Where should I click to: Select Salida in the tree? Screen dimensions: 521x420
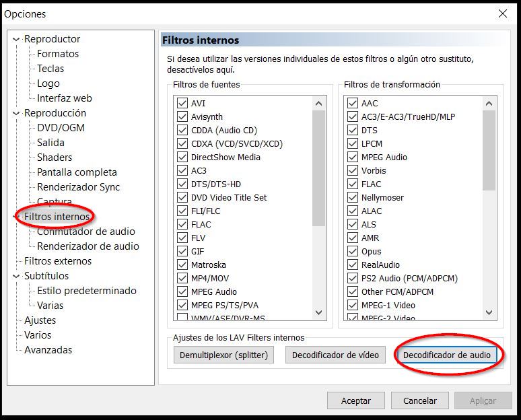coord(50,143)
